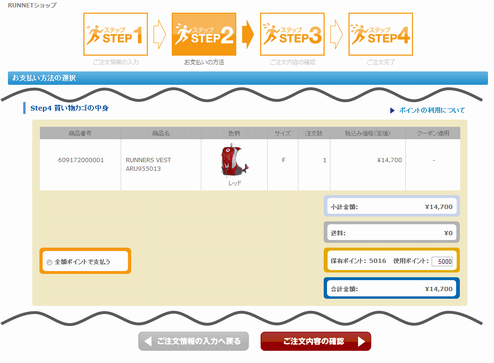Click the payment method selection blue header

pos(248,78)
